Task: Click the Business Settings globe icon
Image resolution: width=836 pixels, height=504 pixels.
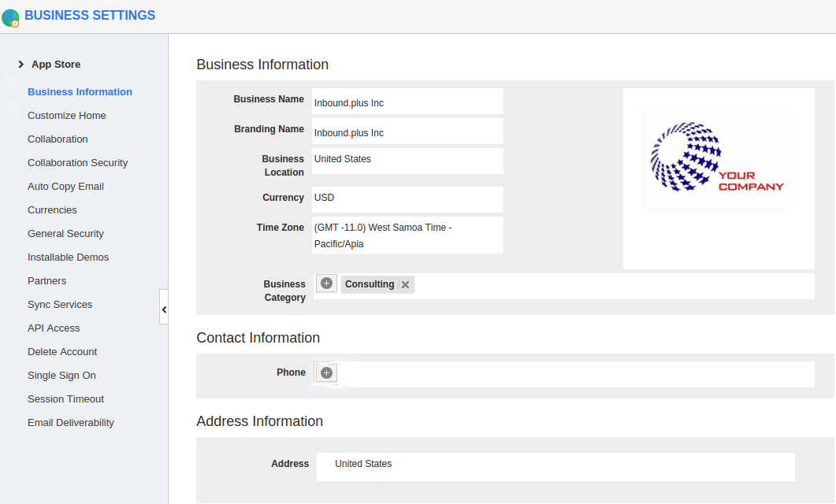Action: coord(11,17)
